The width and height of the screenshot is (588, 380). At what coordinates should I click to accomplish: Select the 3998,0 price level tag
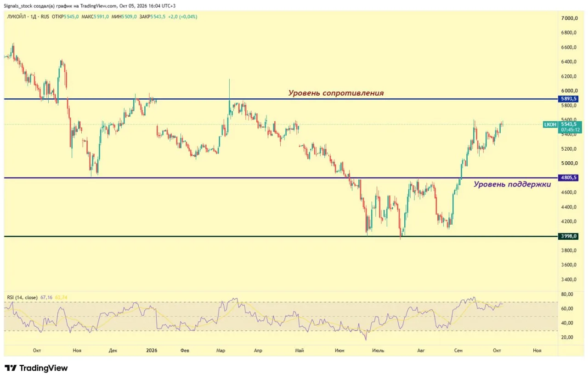[x=569, y=236]
